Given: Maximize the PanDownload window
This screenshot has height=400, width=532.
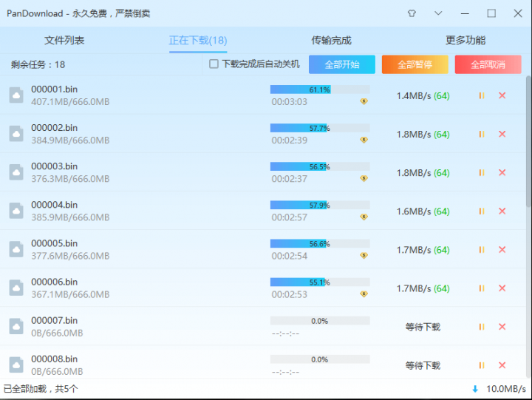Looking at the screenshot, I should pos(491,13).
